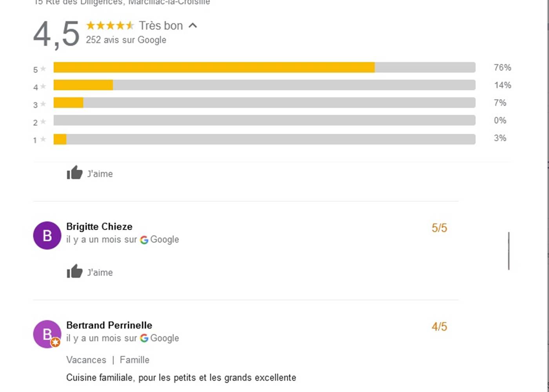Collapse the rating breakdown with the chevron
This screenshot has width=549, height=392.
193,25
